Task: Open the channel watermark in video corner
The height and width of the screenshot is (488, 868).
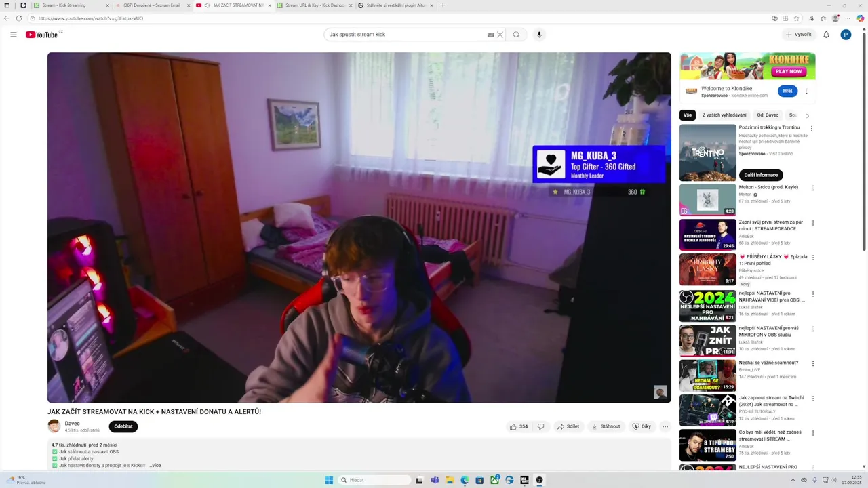Action: (660, 392)
